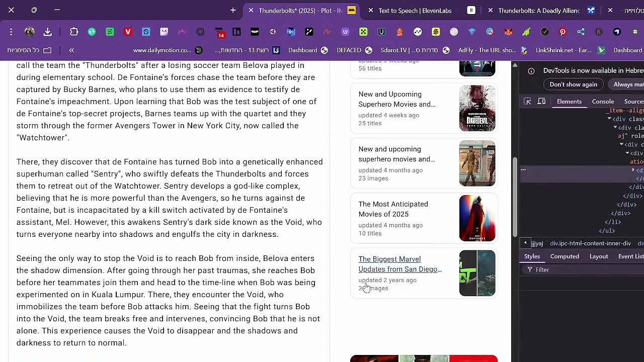Open the dailymotion bookmark
Screen dimensions: 644x362
coord(168,50)
